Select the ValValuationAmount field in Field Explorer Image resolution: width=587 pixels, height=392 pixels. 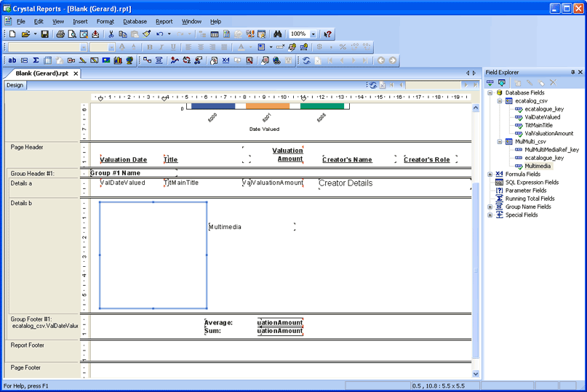[x=548, y=133]
